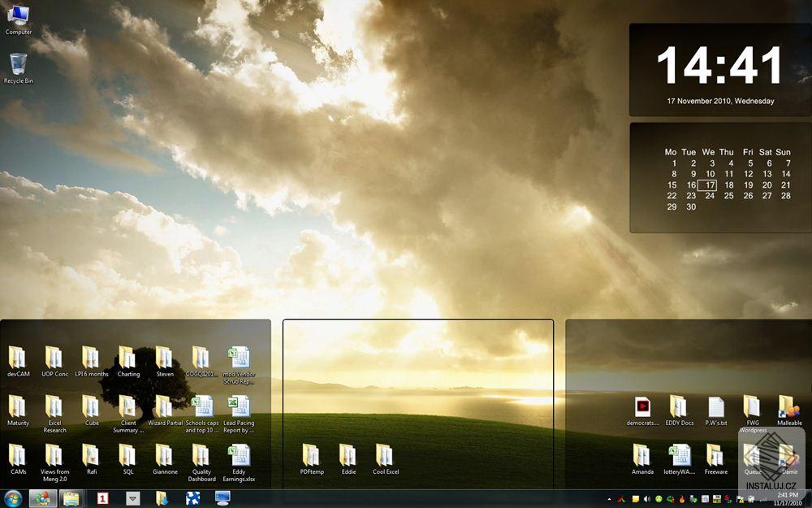This screenshot has width=812, height=508.
Task: Select day 28 in the calendar gadget
Action: (786, 196)
